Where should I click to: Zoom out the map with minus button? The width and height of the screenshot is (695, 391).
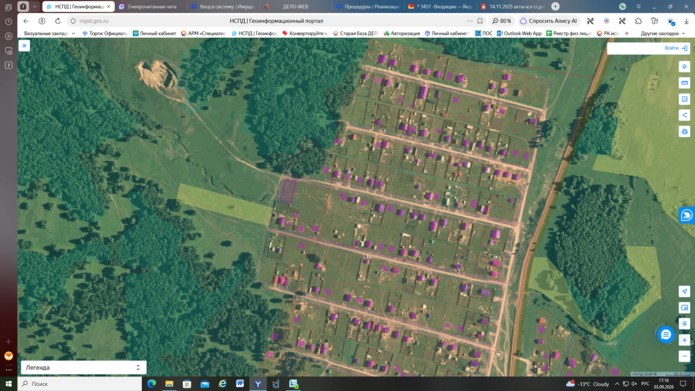pos(684,356)
